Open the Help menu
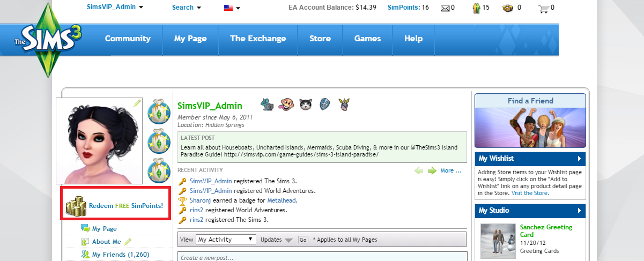 coord(413,39)
